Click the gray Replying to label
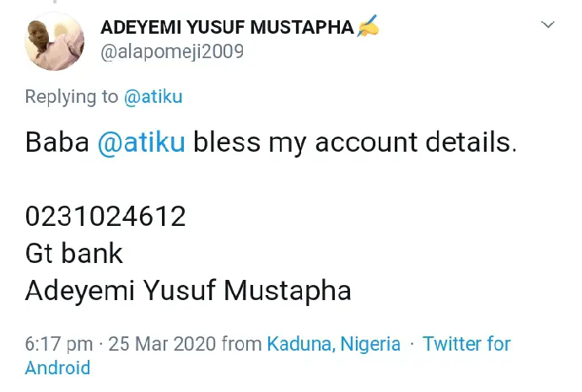Screen dimensions: 582x392 point(72,97)
